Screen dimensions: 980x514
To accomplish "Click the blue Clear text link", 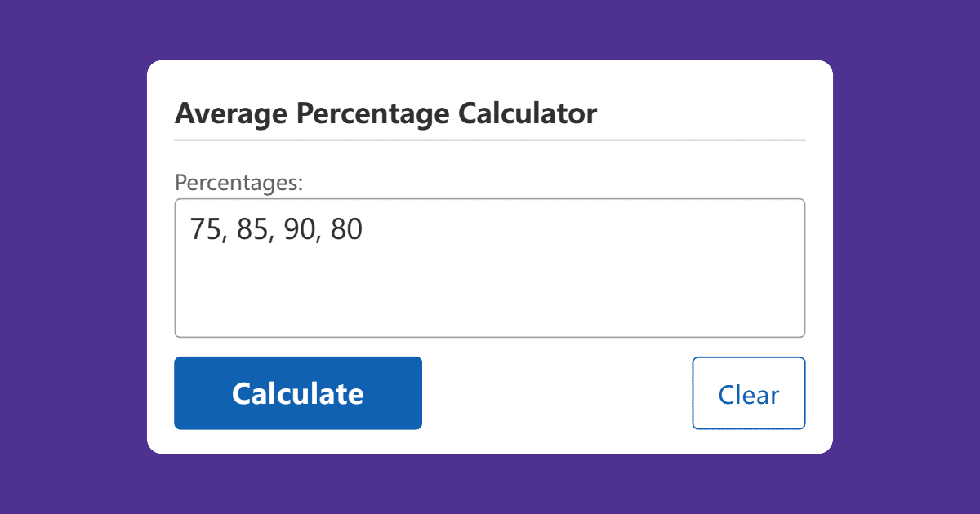I will (748, 393).
